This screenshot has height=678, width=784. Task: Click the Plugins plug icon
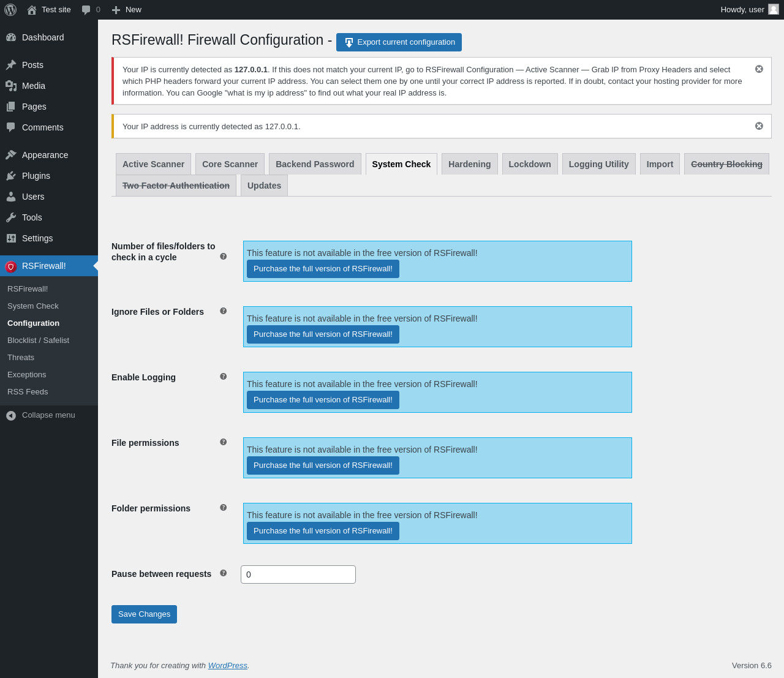[x=11, y=176]
